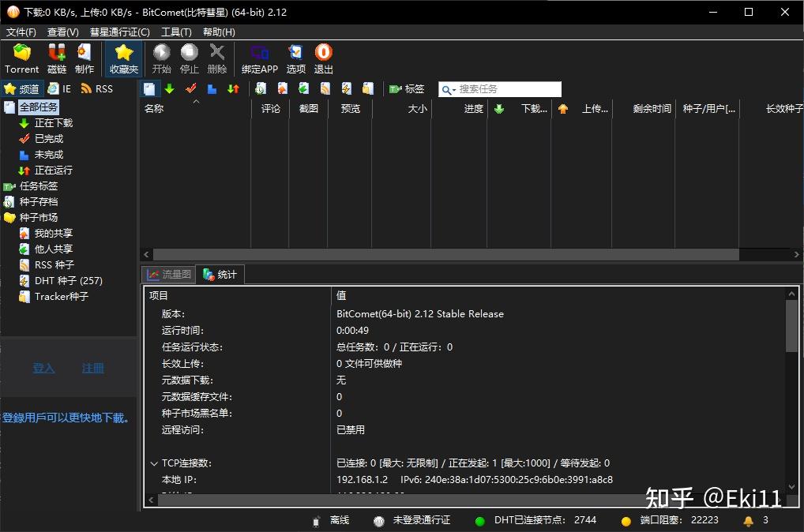Switch to the 频道 channel tab
The image size is (804, 532).
(22, 89)
